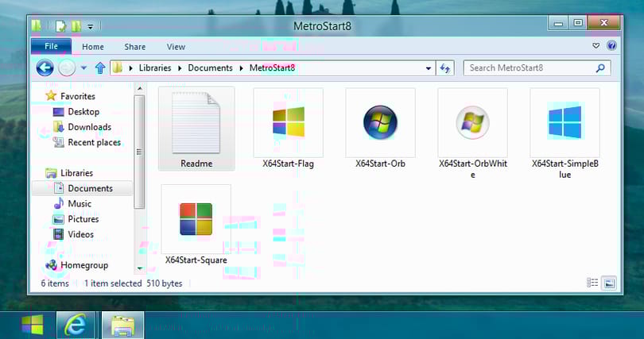Viewport: 644px width, 339px height.
Task: Select the X64Start-Orb image file
Action: pyautogui.click(x=380, y=129)
